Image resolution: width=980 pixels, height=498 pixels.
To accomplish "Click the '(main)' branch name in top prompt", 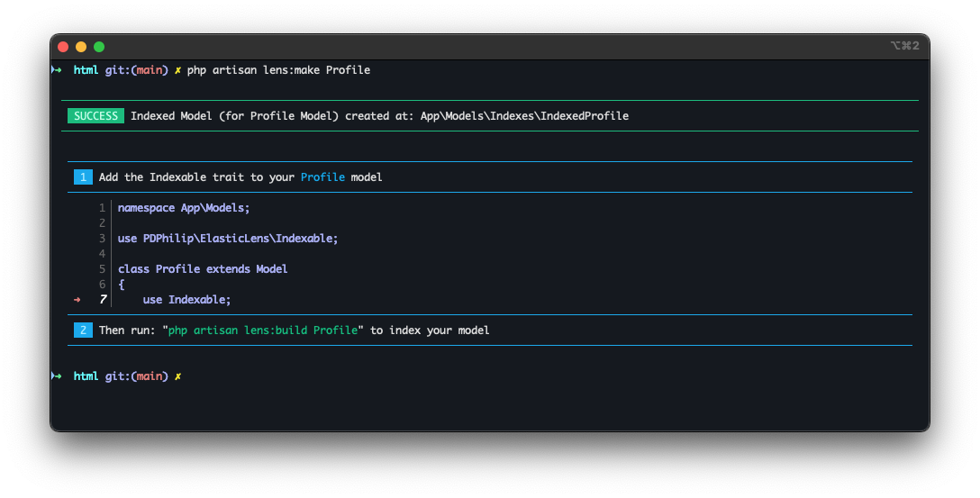I will [x=150, y=70].
